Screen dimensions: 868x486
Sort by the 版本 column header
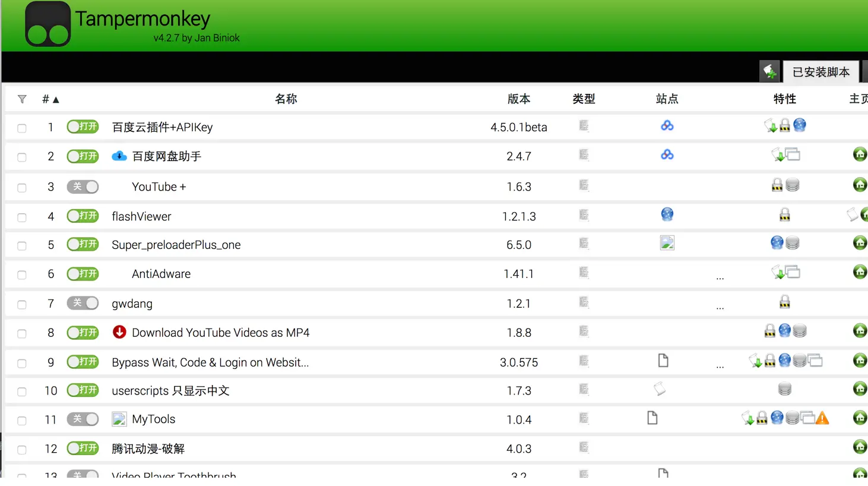[519, 99]
